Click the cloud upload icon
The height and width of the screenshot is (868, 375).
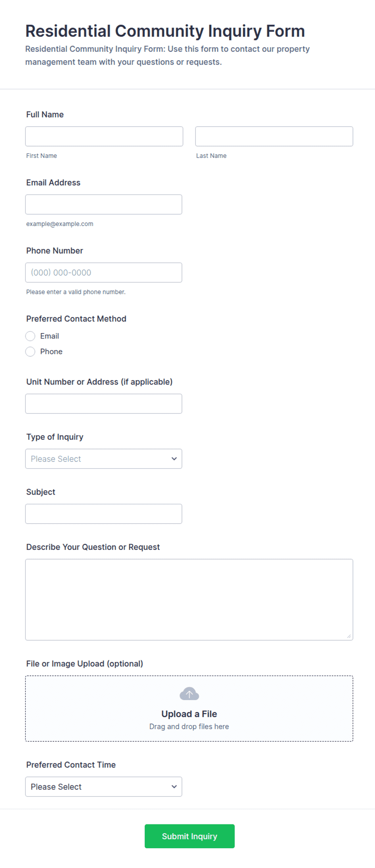point(189,694)
